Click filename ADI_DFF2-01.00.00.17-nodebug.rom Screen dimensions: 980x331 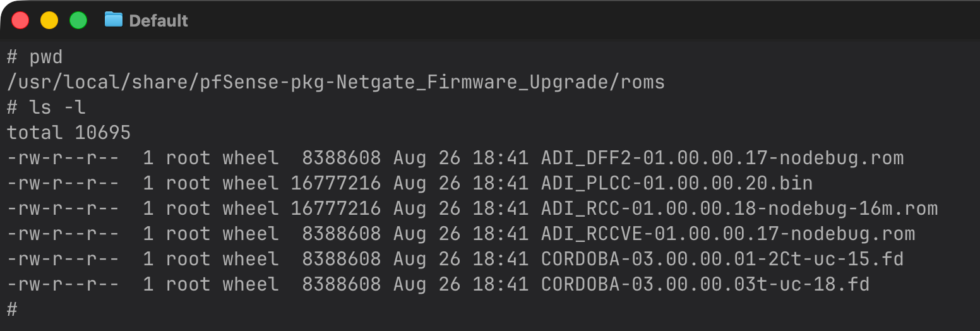[x=722, y=158]
